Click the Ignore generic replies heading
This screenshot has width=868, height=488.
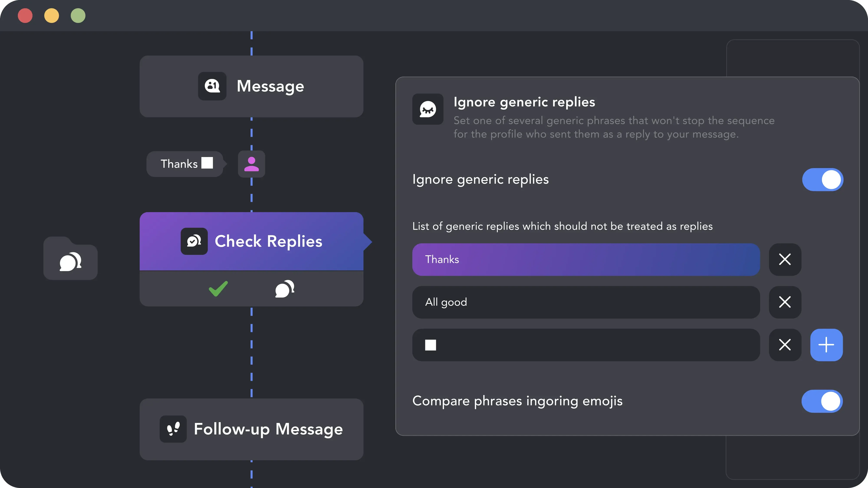(x=524, y=102)
